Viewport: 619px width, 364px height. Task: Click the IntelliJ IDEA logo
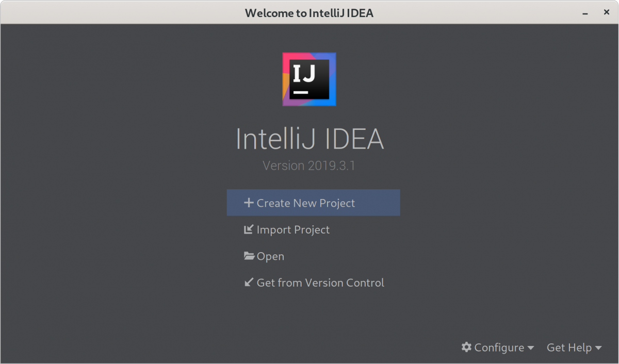coord(309,79)
